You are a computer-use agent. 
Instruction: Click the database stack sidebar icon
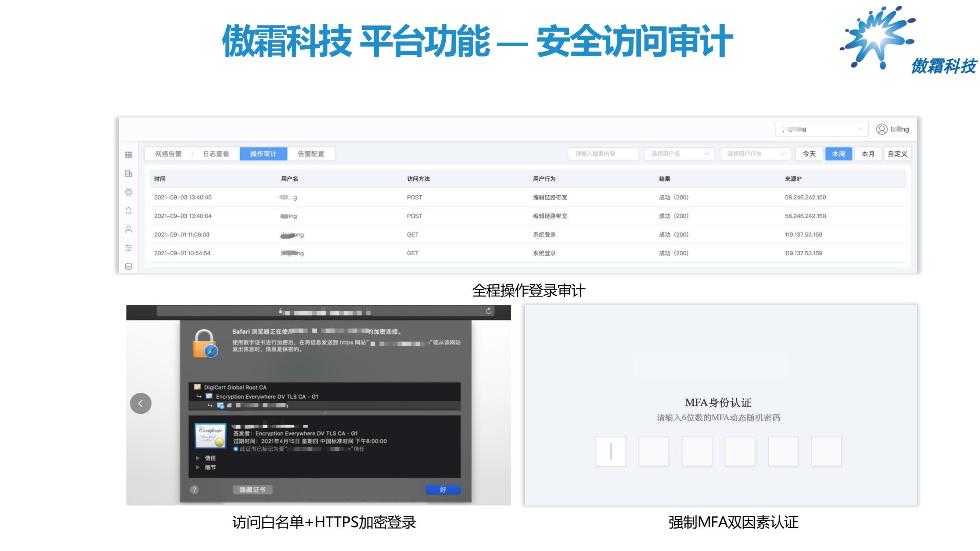tap(129, 266)
